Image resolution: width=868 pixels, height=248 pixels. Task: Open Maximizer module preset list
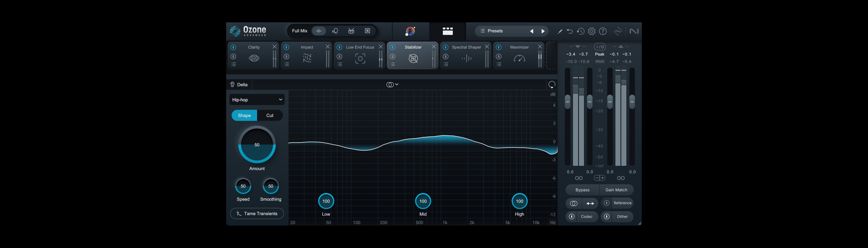pyautogui.click(x=499, y=64)
